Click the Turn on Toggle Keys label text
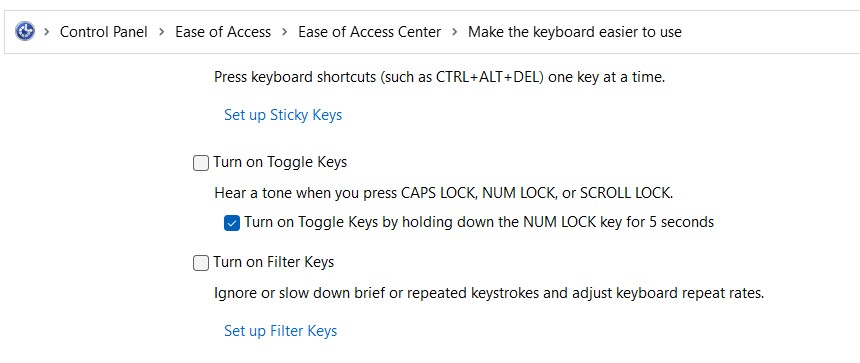The height and width of the screenshot is (363, 860). 280,162
